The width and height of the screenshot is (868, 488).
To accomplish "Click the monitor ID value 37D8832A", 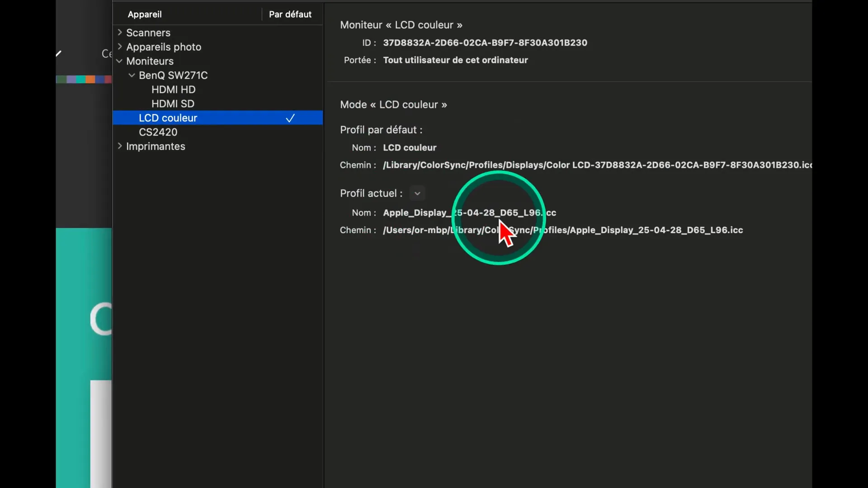I will 485,42.
